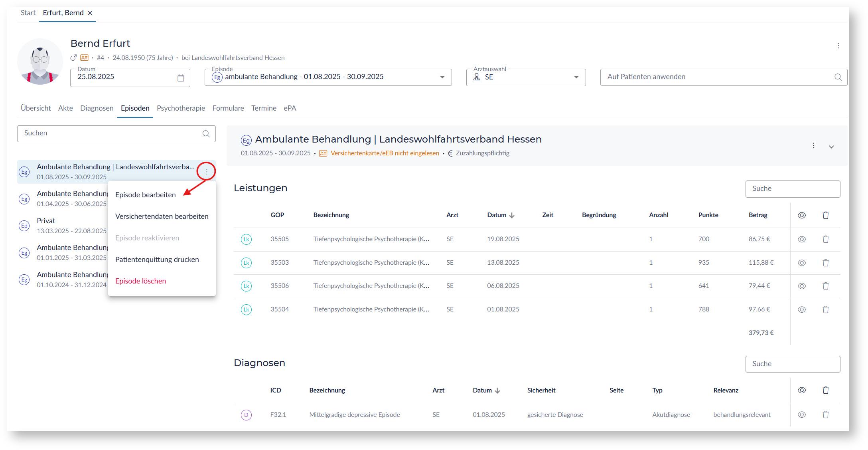Screen dimensions: 868x450
Task: Click three-dot menu of selected episode item
Action: (206, 172)
